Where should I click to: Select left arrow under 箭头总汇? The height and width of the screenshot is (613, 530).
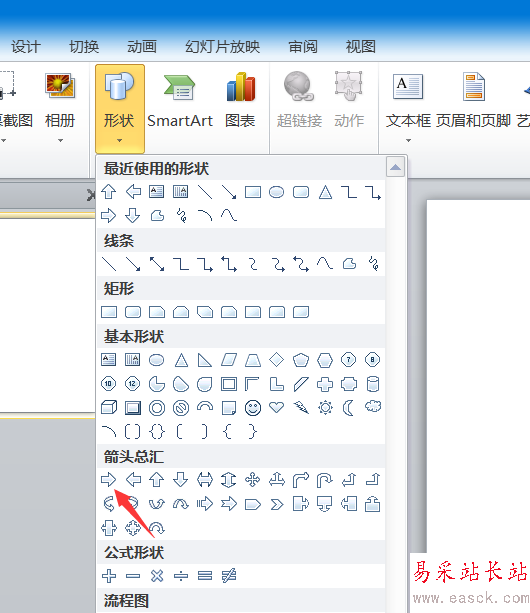tap(133, 479)
